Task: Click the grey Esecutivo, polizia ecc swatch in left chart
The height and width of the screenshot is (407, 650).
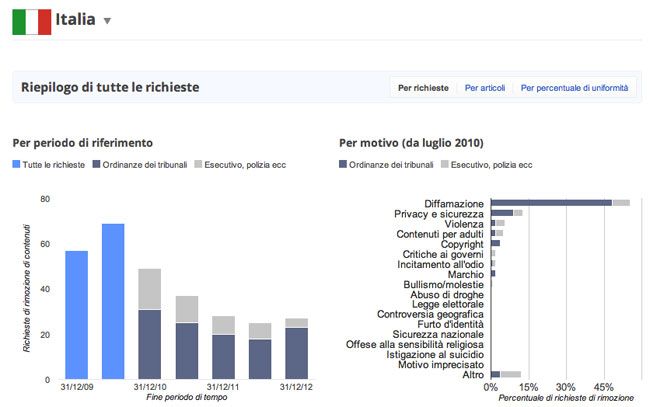Action: (x=199, y=164)
